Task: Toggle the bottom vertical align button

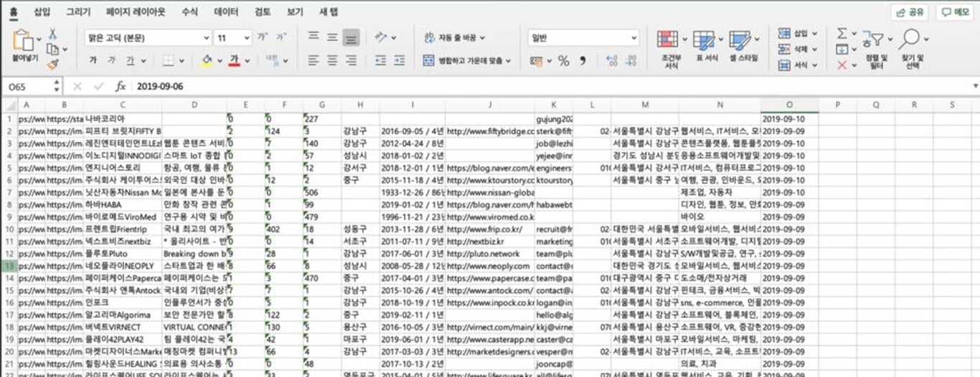Action: [351, 37]
